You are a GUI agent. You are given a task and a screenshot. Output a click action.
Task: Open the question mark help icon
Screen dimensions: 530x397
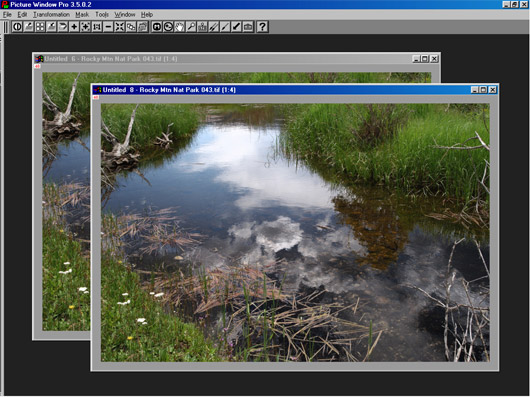(x=262, y=27)
